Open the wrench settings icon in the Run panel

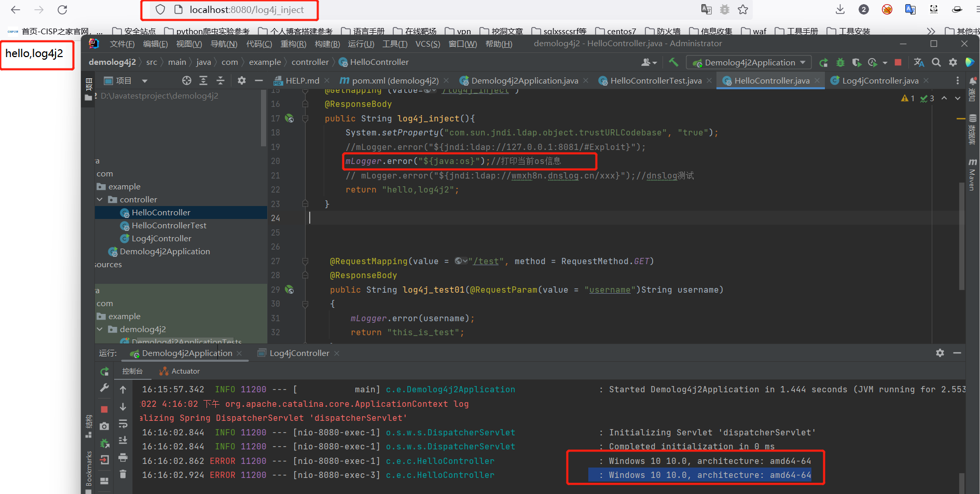pos(104,388)
